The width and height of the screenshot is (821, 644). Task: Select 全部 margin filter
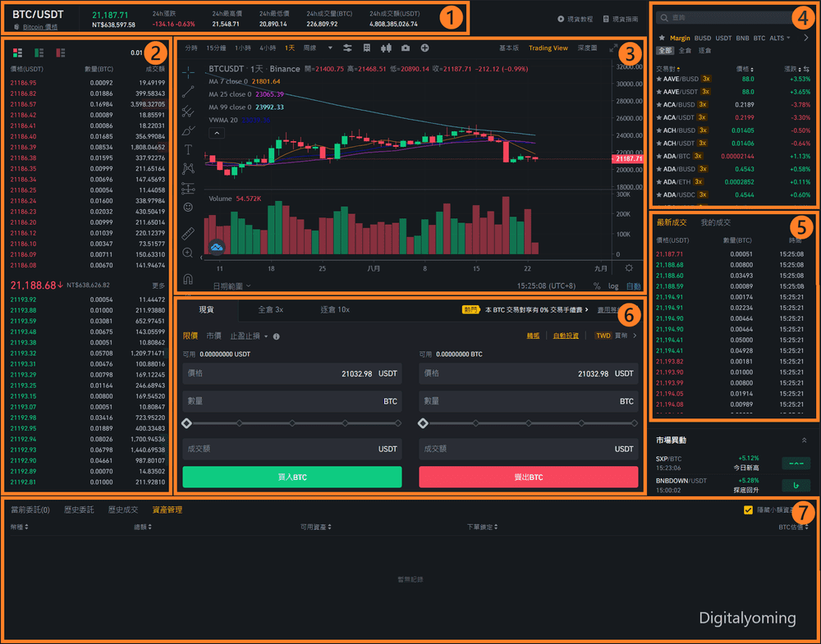tap(665, 50)
